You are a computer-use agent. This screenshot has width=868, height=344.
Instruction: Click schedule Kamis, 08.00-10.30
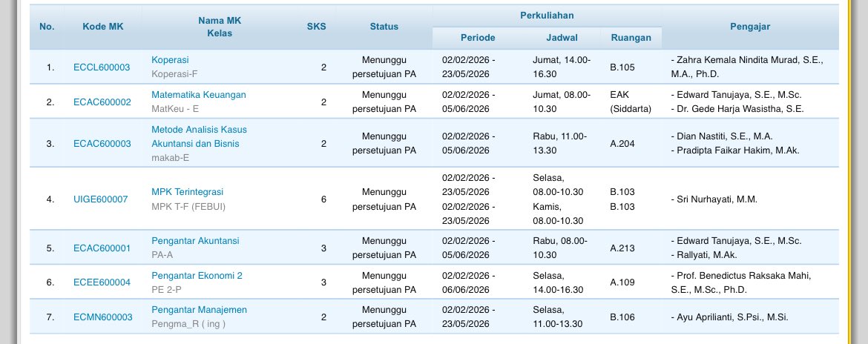tap(558, 214)
